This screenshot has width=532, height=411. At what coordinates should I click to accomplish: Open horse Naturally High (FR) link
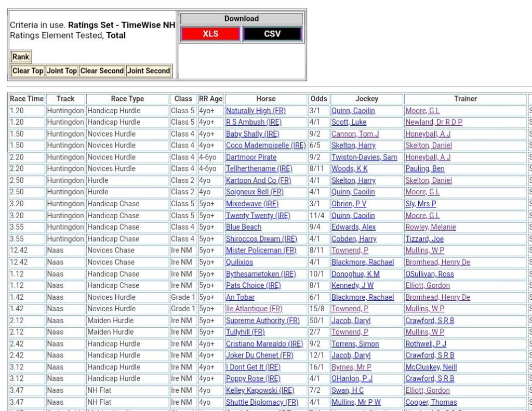click(256, 111)
